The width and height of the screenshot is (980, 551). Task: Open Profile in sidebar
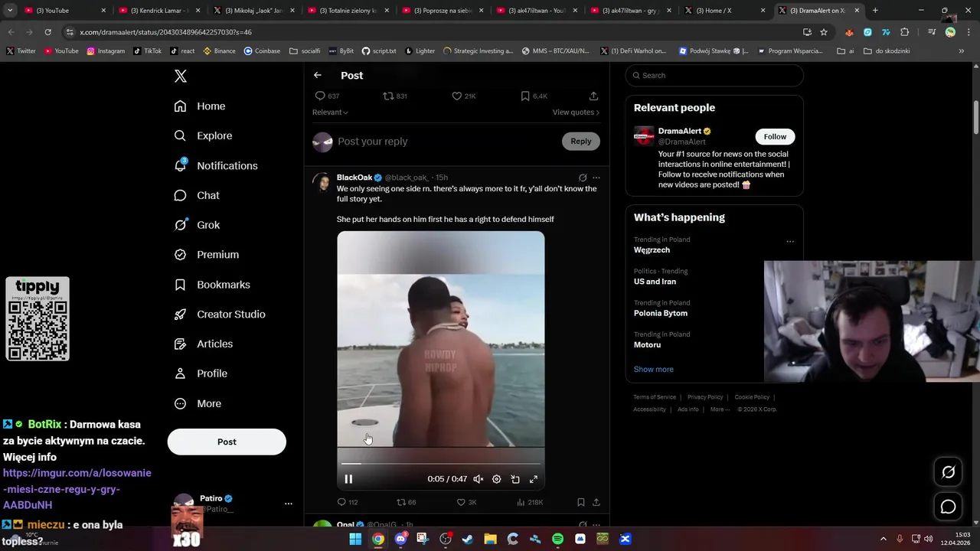(x=201, y=373)
